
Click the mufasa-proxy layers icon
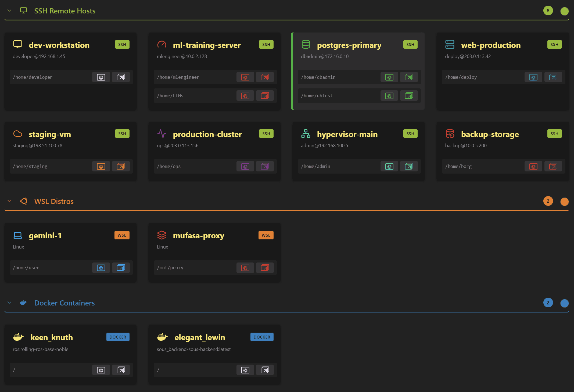[162, 235]
